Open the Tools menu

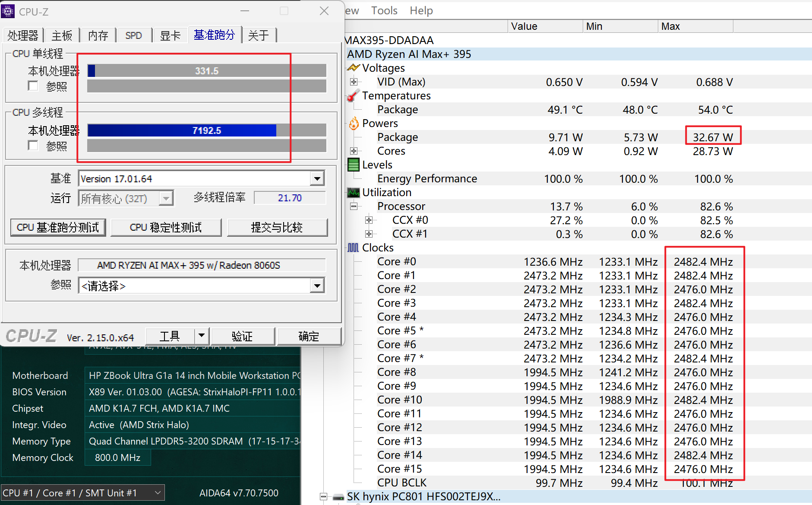[x=384, y=10]
